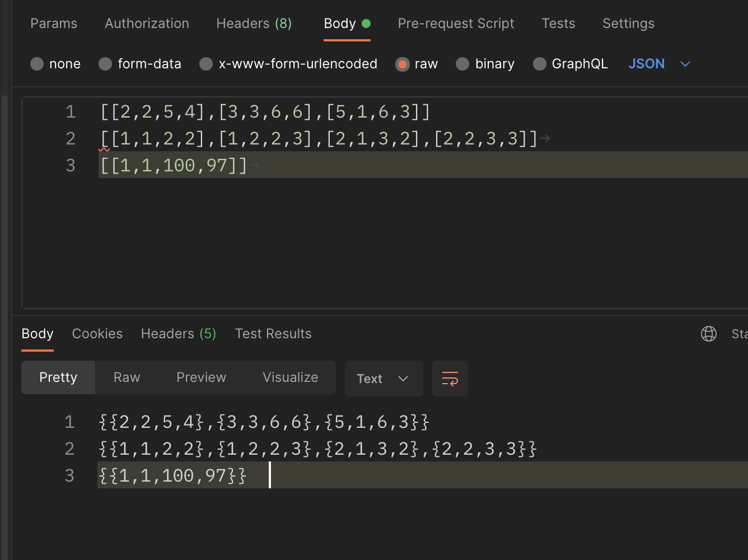The height and width of the screenshot is (560, 748).
Task: Open the Text response format dropdown
Action: [x=384, y=379]
